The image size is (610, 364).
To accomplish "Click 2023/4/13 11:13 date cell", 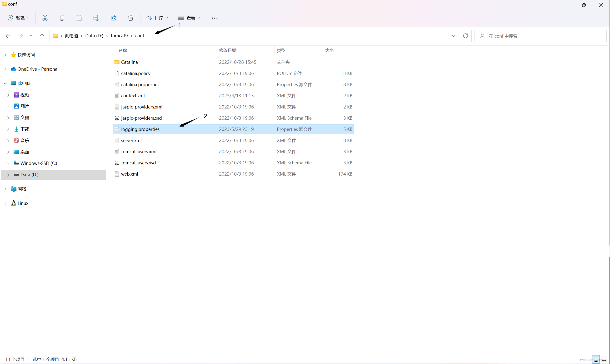I will (236, 96).
